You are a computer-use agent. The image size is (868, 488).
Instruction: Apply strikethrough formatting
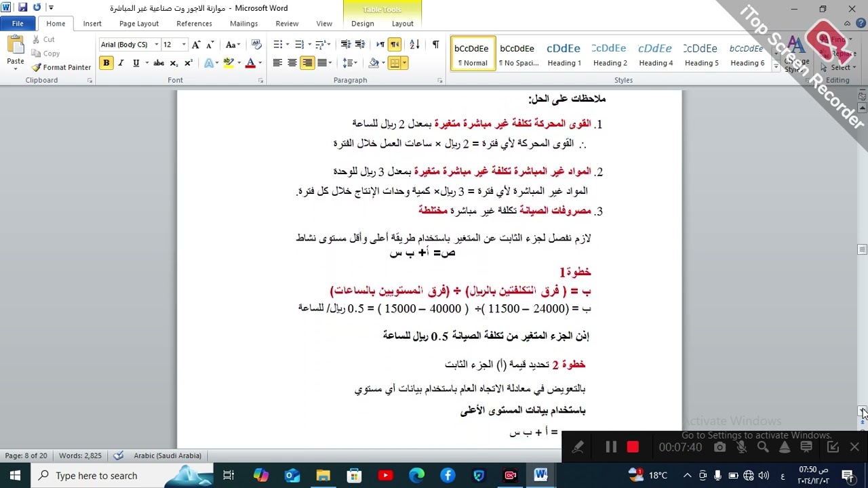click(x=159, y=63)
